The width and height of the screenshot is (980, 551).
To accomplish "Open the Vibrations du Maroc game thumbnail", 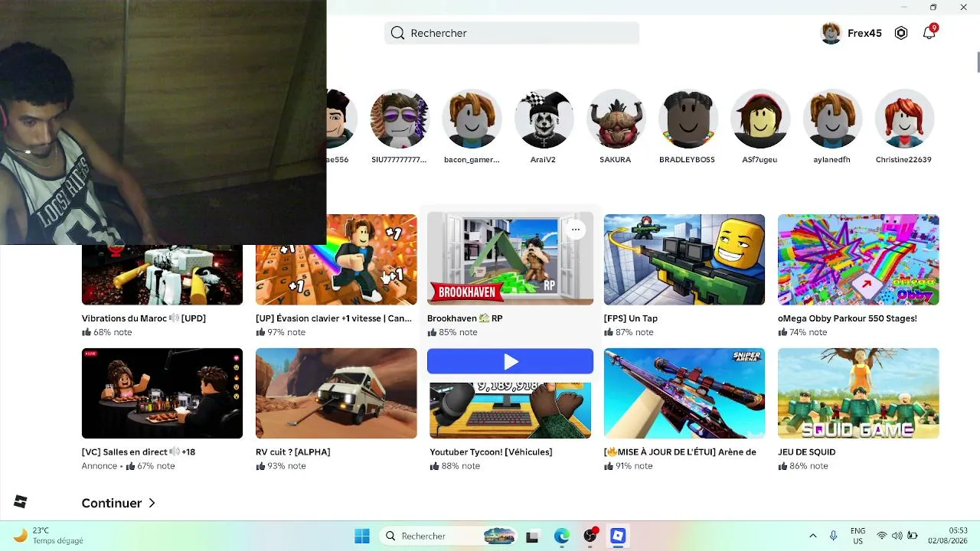I will click(162, 275).
